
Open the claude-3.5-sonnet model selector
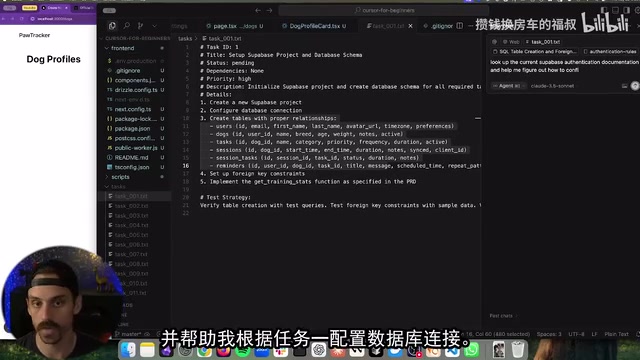[552, 86]
